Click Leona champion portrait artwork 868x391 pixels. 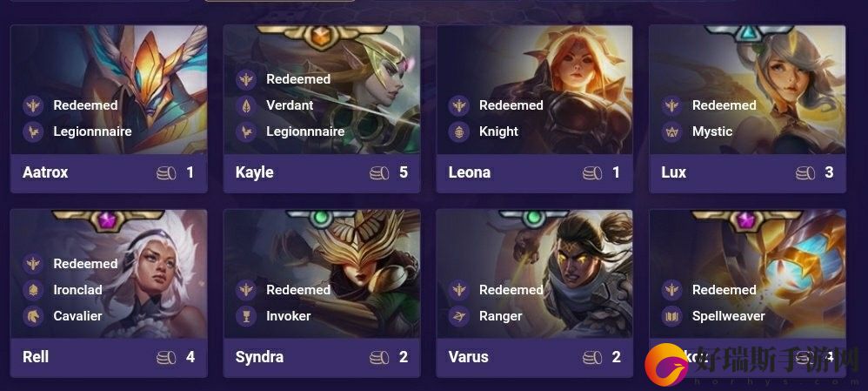point(535,90)
